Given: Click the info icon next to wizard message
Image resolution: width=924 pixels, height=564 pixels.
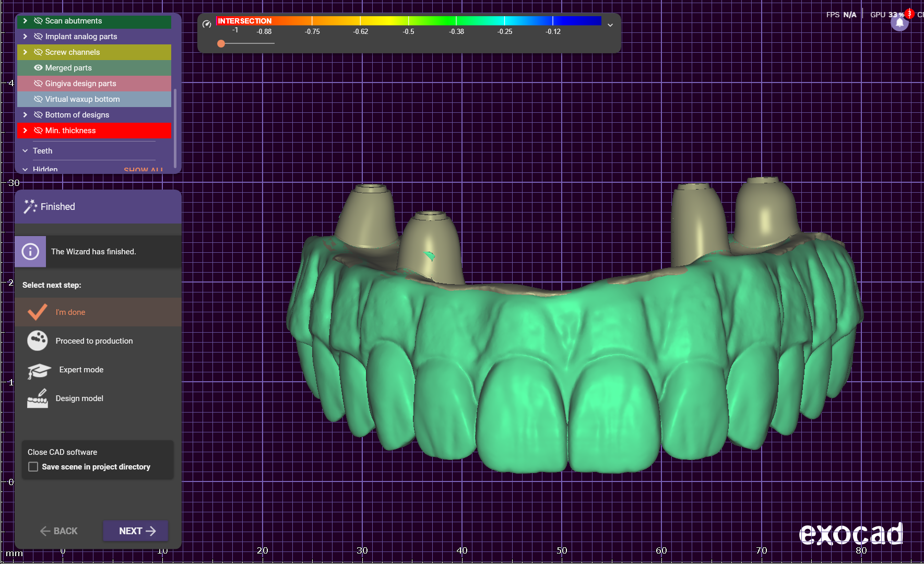Looking at the screenshot, I should 30,252.
